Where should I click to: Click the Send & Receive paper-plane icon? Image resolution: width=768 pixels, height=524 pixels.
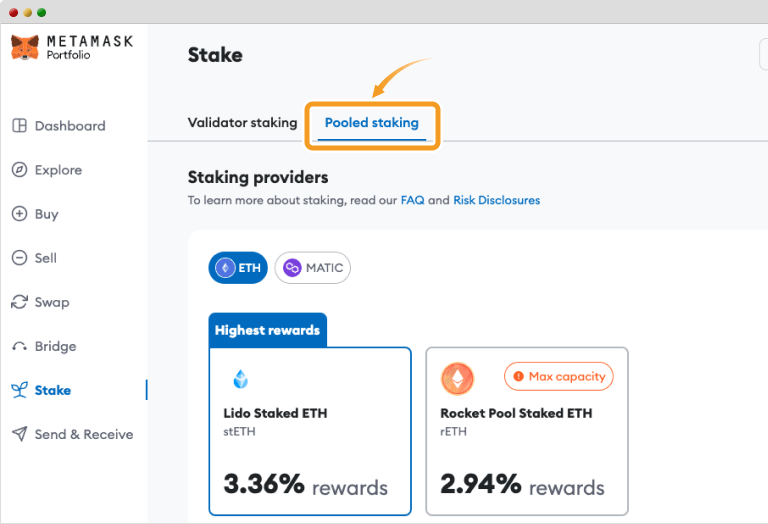[x=19, y=434]
